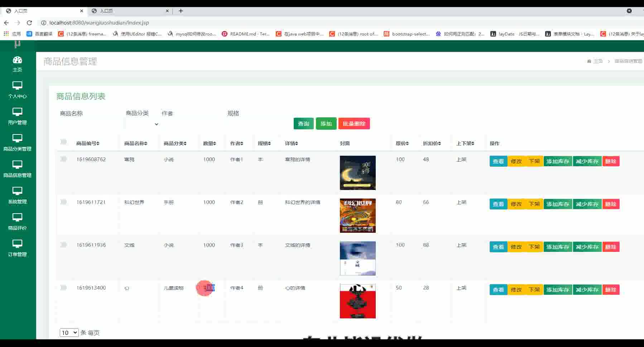Open 商品分类管理 sidebar item
The width and height of the screenshot is (644, 347).
17,142
